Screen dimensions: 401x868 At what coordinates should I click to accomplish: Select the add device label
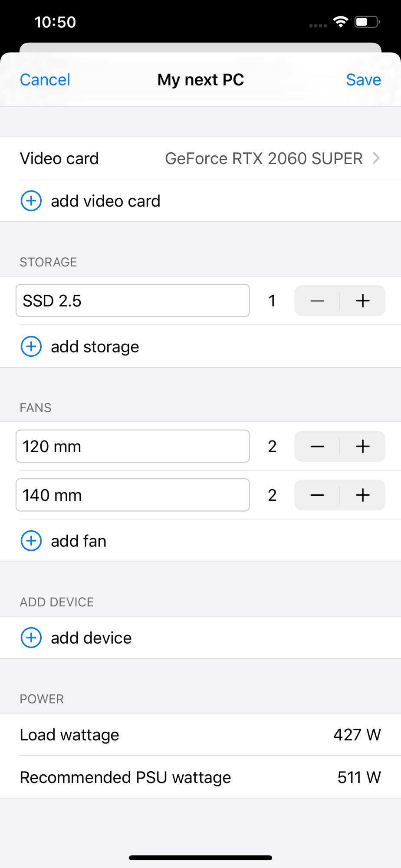(x=91, y=638)
